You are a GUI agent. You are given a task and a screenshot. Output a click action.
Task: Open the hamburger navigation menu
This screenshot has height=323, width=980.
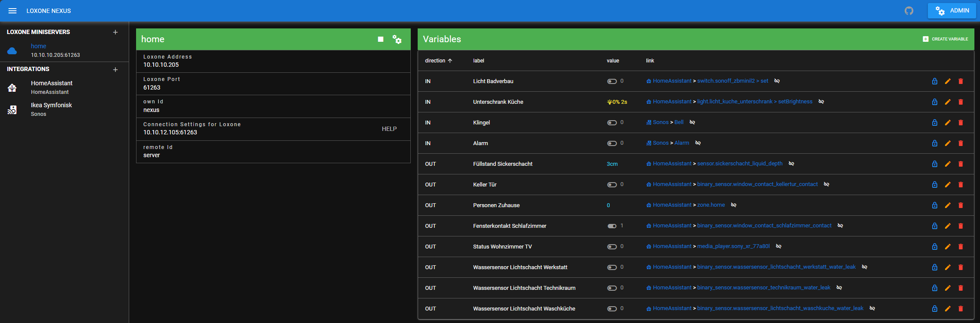tap(12, 11)
